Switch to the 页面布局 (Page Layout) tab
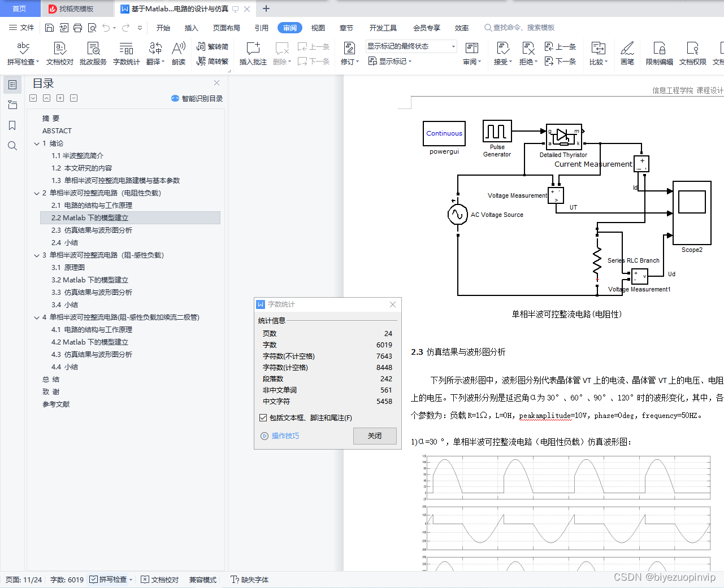 pyautogui.click(x=227, y=28)
